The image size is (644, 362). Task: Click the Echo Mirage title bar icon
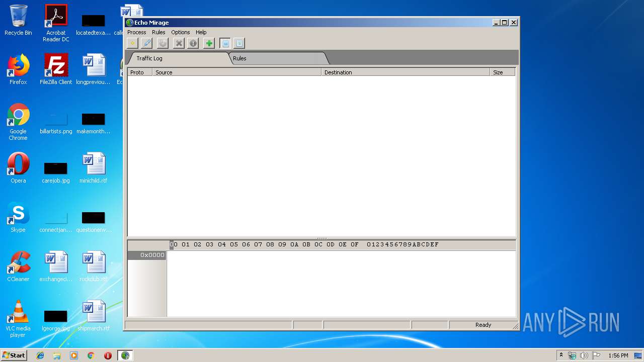[x=130, y=23]
